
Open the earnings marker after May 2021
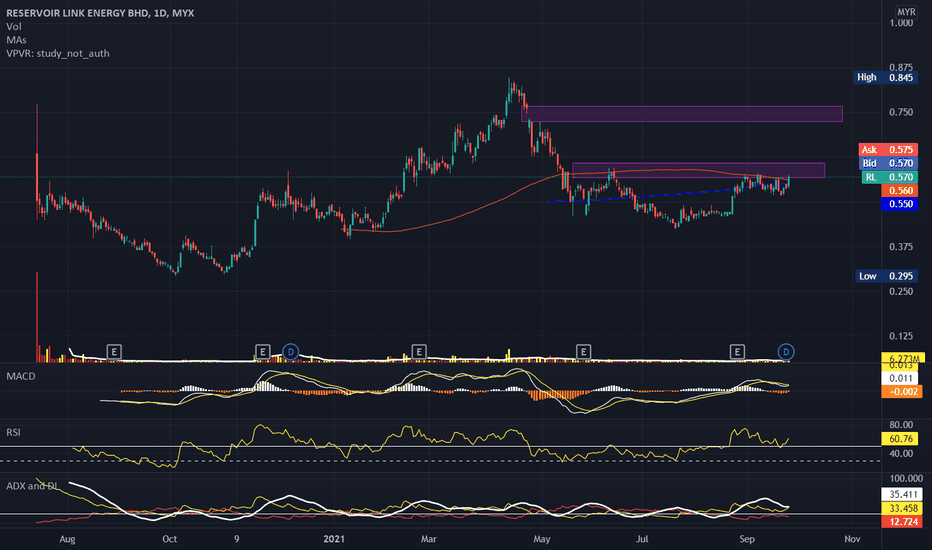coord(583,352)
